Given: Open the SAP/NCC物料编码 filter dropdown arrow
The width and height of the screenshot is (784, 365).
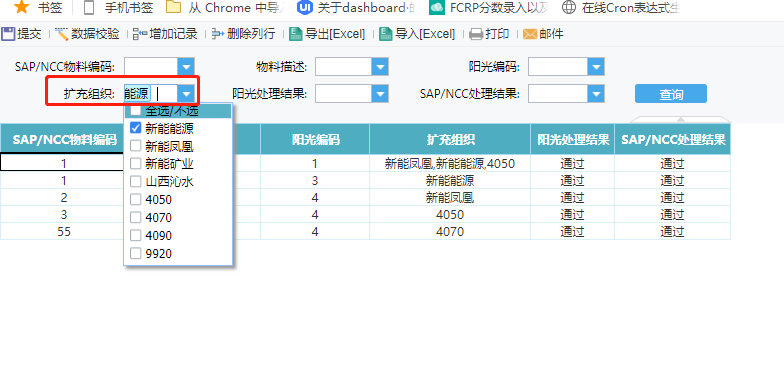Looking at the screenshot, I should [x=186, y=66].
